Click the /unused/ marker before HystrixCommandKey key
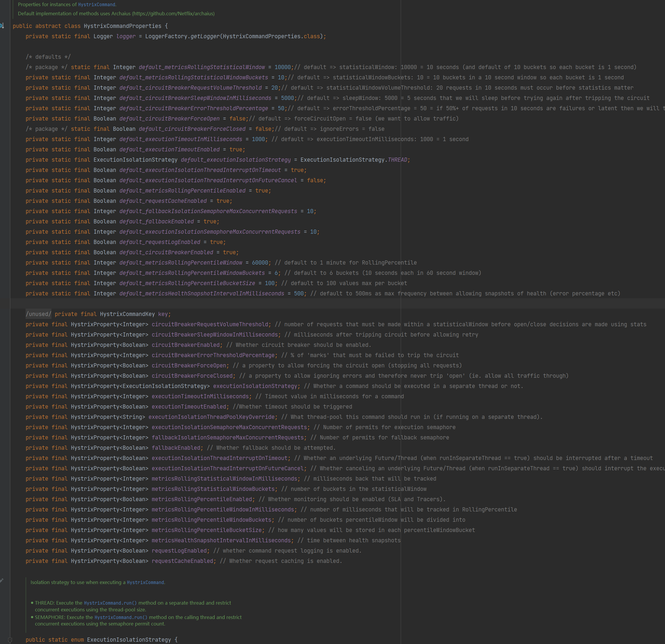The height and width of the screenshot is (644, 665). coord(38,314)
